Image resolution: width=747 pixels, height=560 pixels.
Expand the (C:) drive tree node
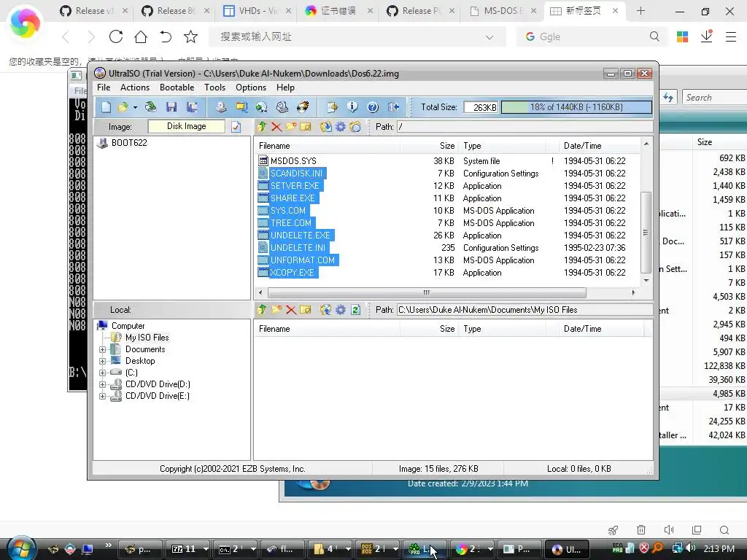click(x=102, y=373)
